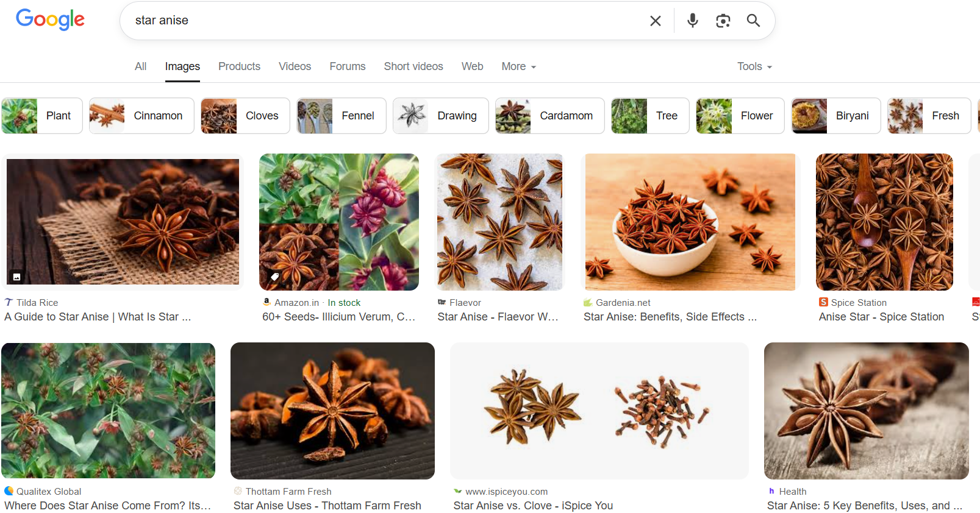Open 'Star Anise: Benefits, Side Effects' link

[x=670, y=317]
